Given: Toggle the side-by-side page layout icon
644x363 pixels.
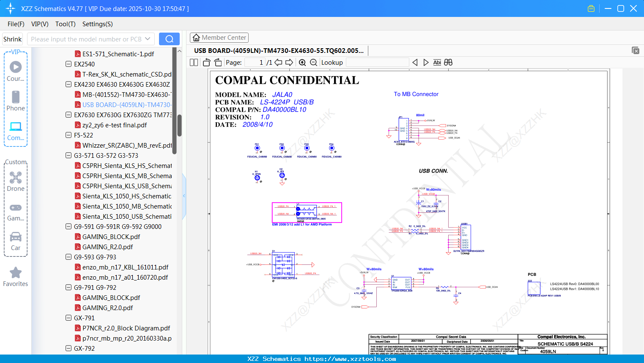Looking at the screenshot, I should coord(194,63).
